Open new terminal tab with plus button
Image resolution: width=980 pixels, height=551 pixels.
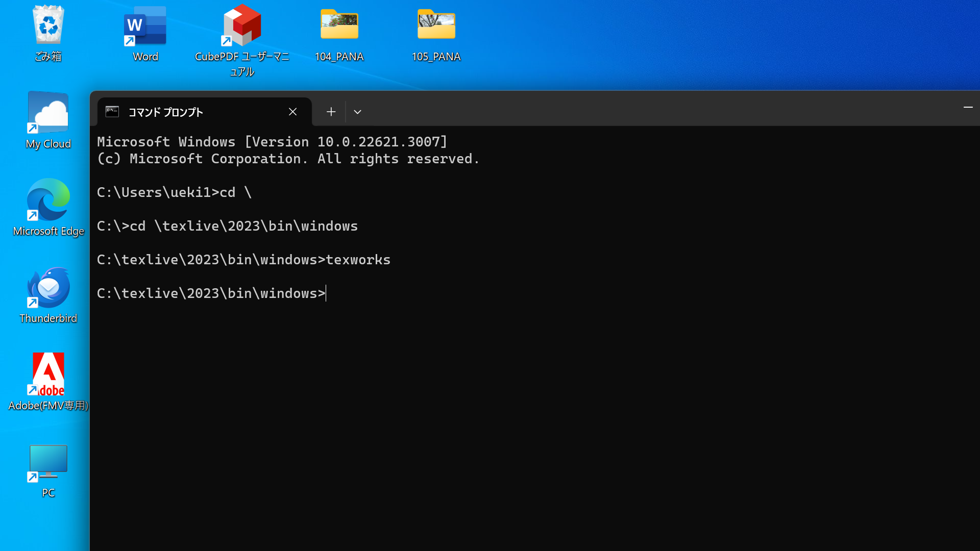[x=330, y=112]
